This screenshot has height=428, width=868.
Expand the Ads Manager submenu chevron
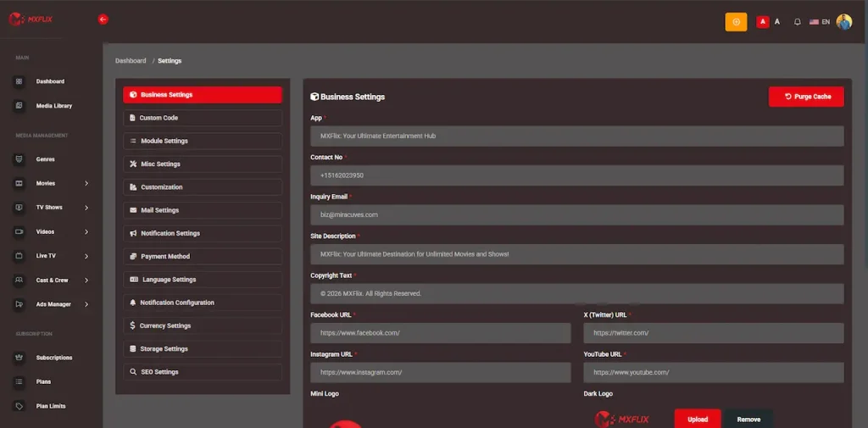point(86,304)
